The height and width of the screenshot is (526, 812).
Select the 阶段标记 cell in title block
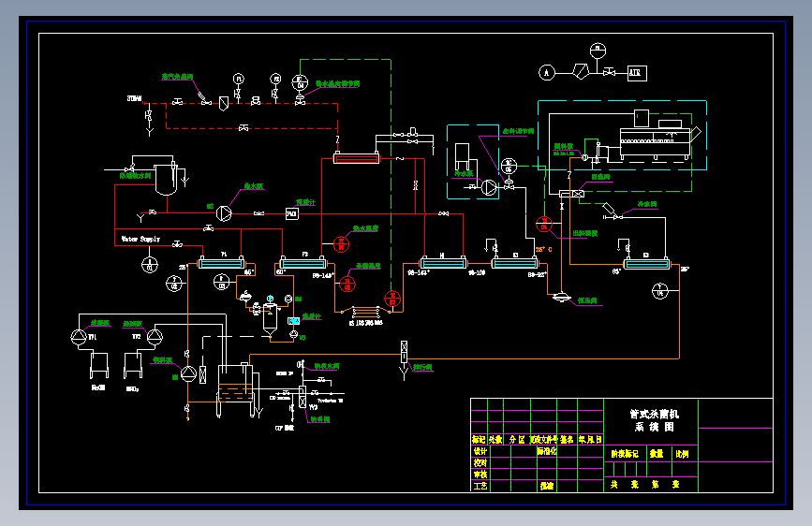click(625, 454)
